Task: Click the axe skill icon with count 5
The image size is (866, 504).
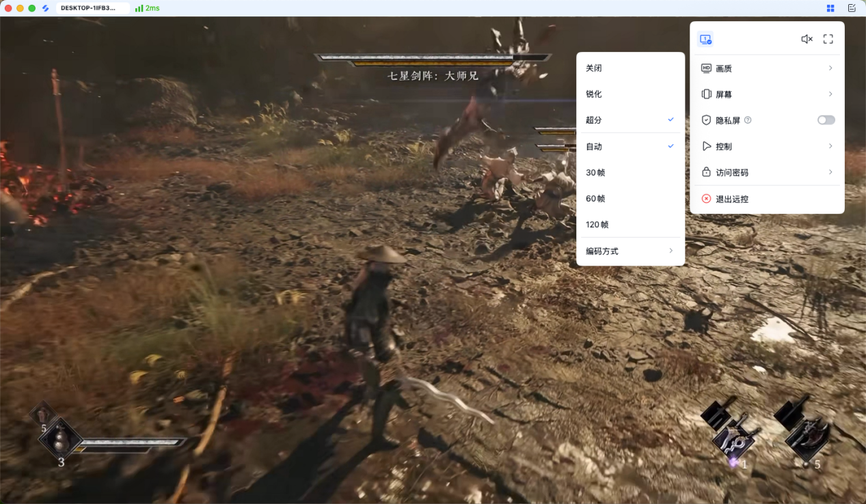Action: [807, 438]
